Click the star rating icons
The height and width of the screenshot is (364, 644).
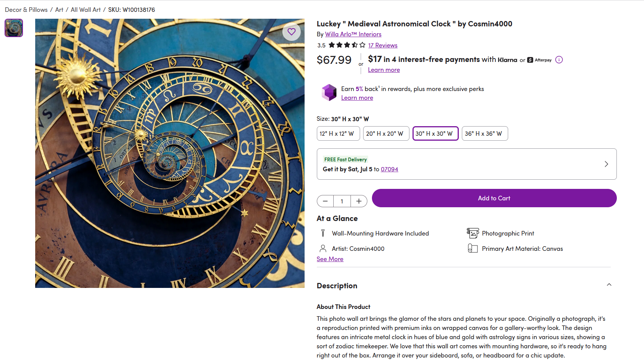[x=347, y=45]
